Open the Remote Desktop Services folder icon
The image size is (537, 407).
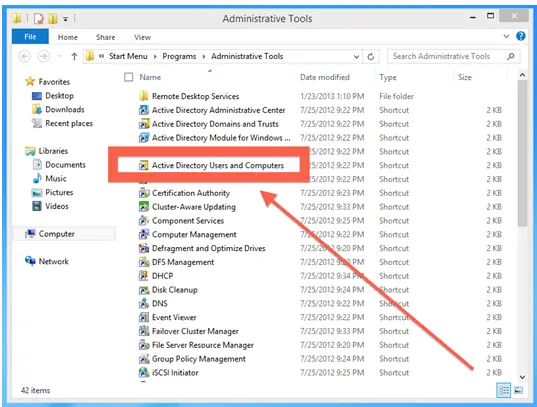coord(144,96)
